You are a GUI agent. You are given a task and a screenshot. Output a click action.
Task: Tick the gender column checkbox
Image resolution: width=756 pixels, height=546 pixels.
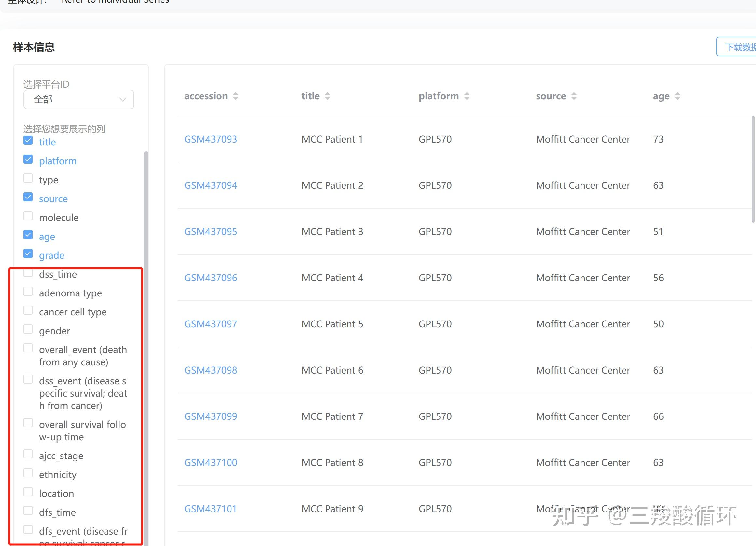pos(28,330)
